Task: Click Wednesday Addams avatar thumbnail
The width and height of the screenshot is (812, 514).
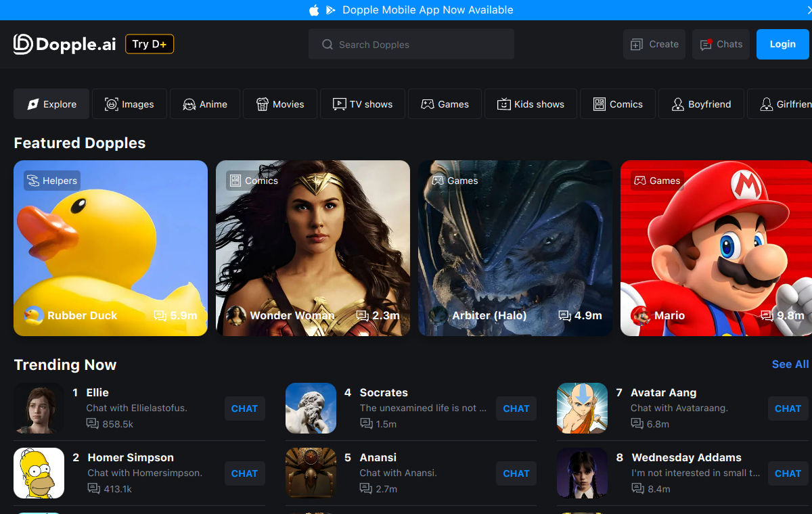Action: 582,473
